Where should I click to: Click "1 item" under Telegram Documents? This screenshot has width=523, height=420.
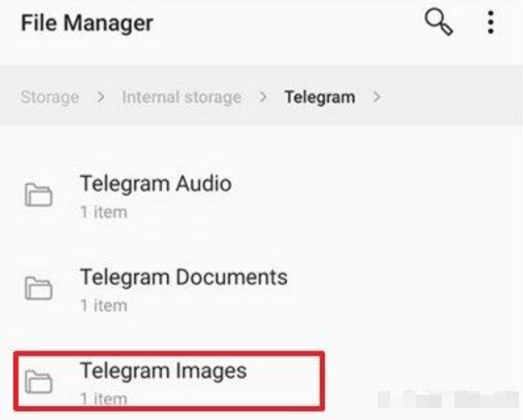104,305
